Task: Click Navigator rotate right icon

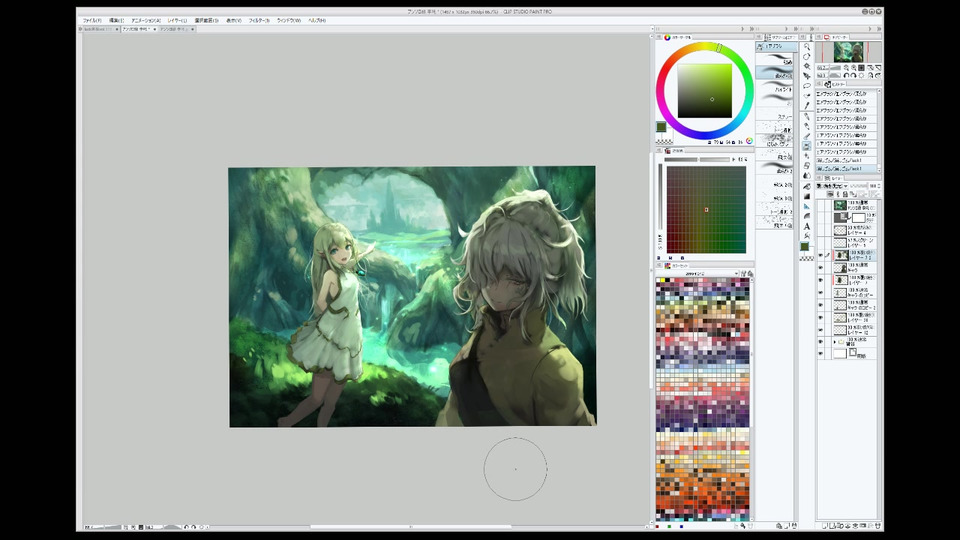Action: (x=854, y=75)
